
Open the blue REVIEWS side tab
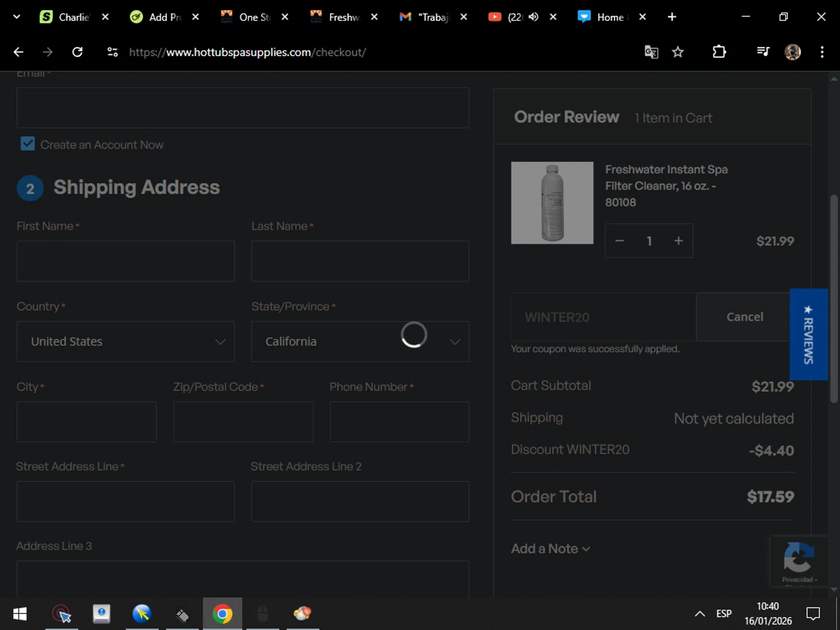(x=808, y=334)
